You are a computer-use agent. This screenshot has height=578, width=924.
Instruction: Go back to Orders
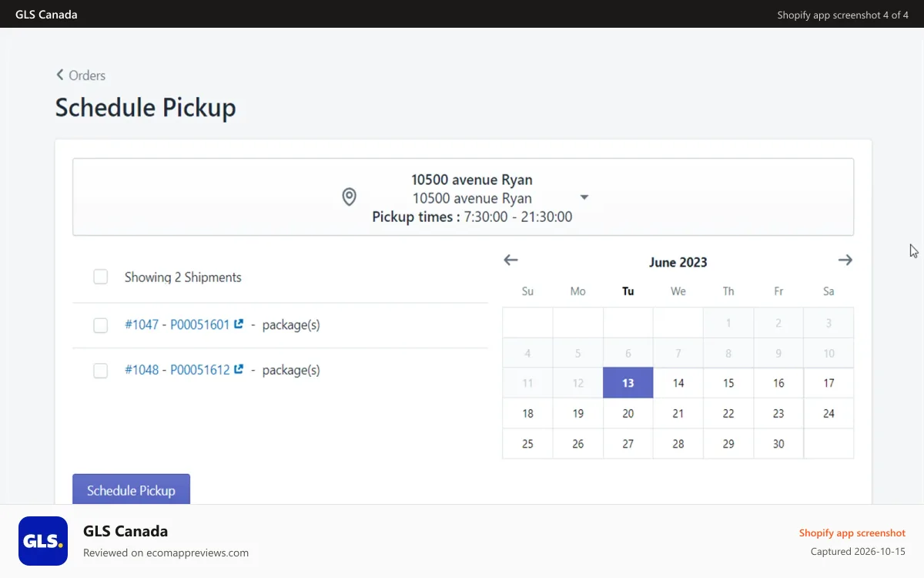coord(80,75)
